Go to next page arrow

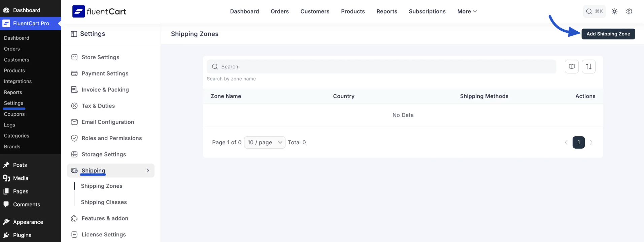[x=591, y=143]
